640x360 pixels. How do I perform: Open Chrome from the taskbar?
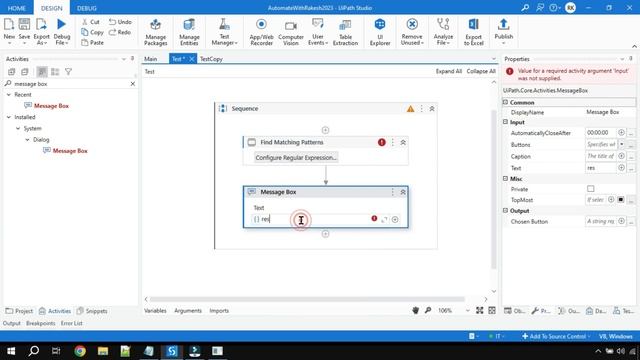(80, 351)
